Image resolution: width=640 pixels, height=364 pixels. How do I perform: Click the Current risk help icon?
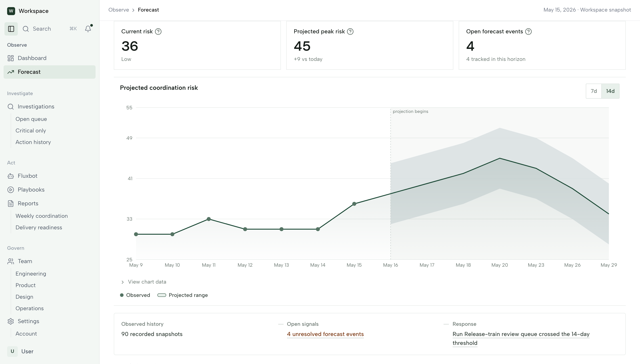(158, 32)
